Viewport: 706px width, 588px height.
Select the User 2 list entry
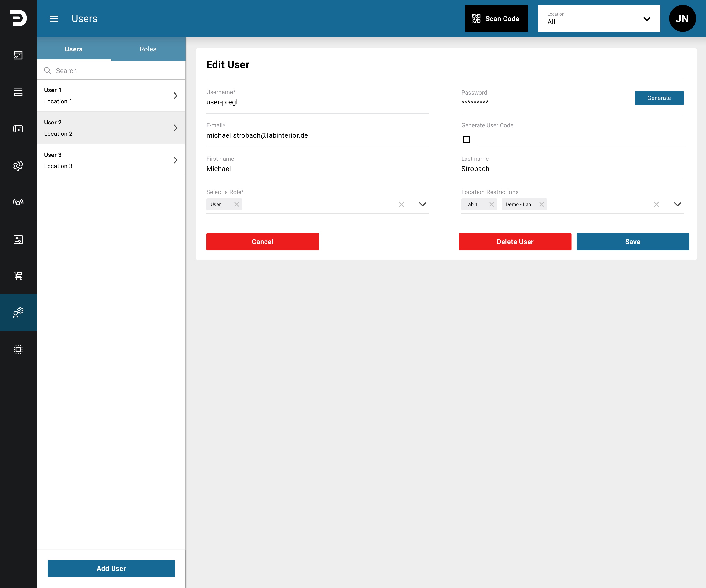(111, 128)
